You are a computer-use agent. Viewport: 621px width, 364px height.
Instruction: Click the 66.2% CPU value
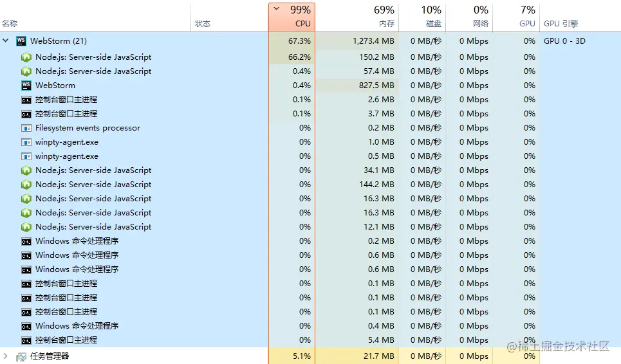(x=299, y=57)
